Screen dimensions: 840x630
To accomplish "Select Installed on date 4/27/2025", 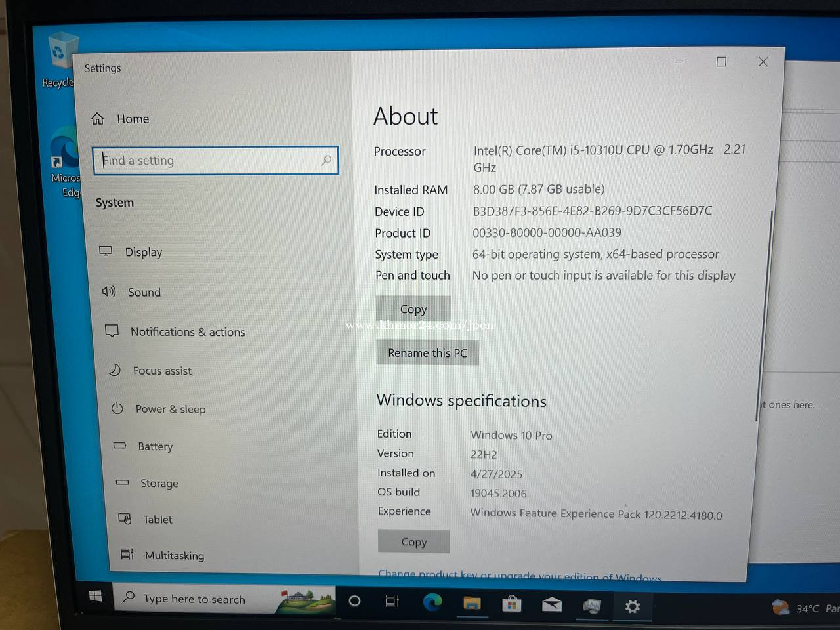I will (x=496, y=474).
